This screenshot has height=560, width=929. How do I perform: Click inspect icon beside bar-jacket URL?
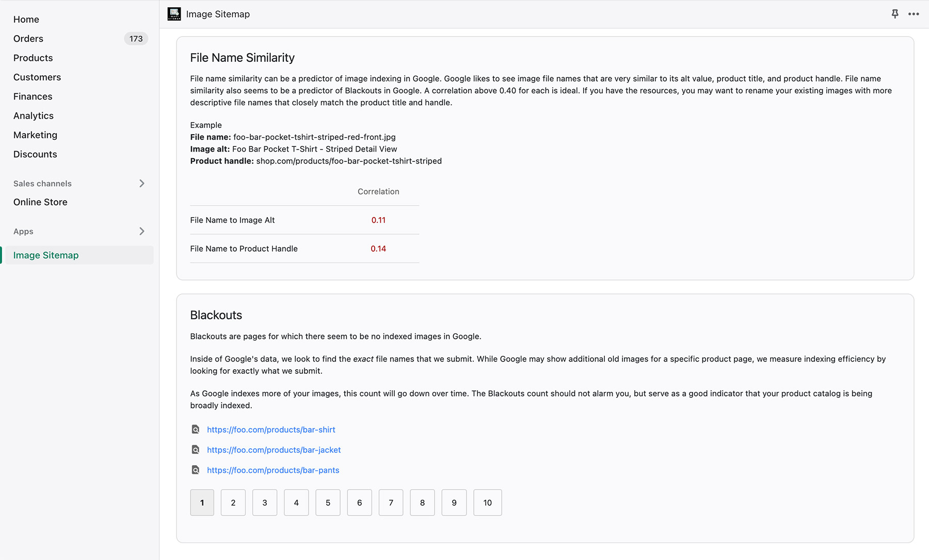[196, 450]
